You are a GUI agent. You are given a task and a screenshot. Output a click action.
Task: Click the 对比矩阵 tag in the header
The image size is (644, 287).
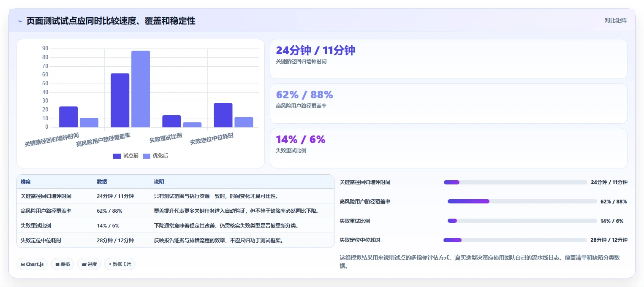click(x=615, y=20)
